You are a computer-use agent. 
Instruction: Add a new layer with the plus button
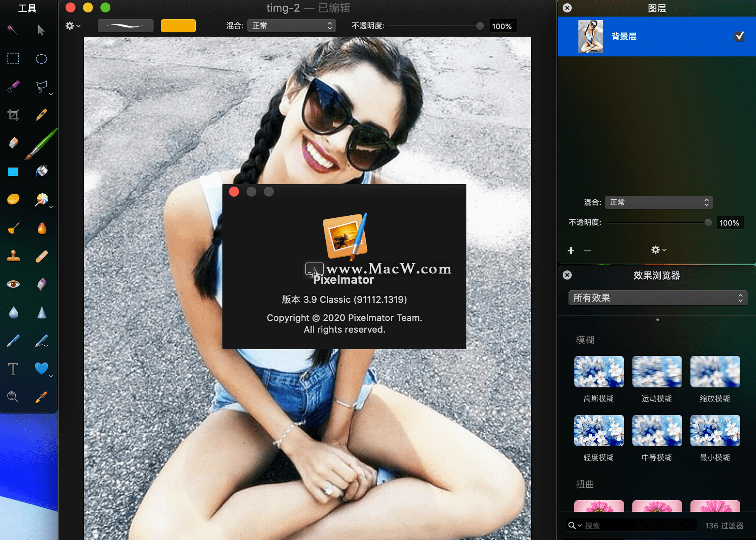(571, 250)
